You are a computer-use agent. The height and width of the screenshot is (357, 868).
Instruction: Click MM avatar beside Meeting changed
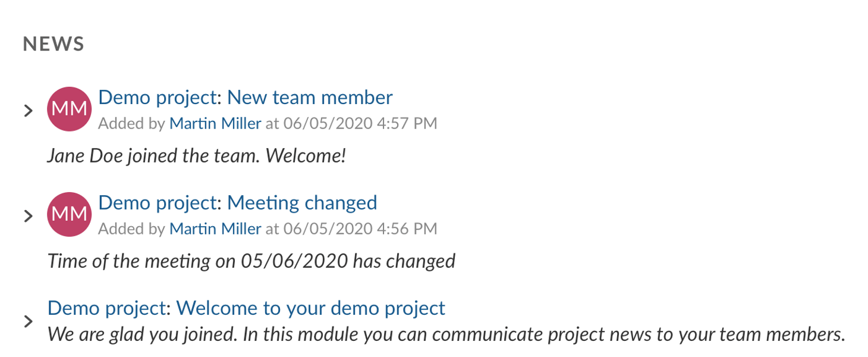tap(69, 214)
